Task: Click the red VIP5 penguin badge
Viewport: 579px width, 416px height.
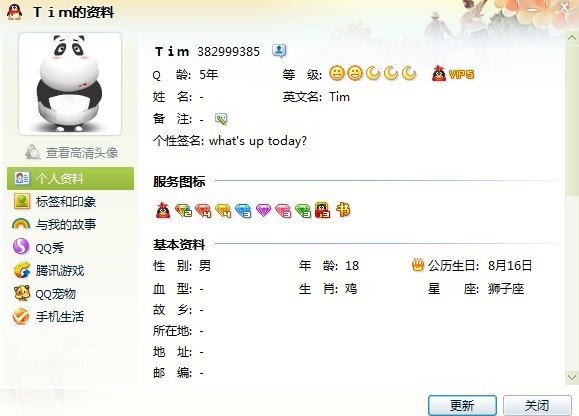Action: click(x=453, y=74)
